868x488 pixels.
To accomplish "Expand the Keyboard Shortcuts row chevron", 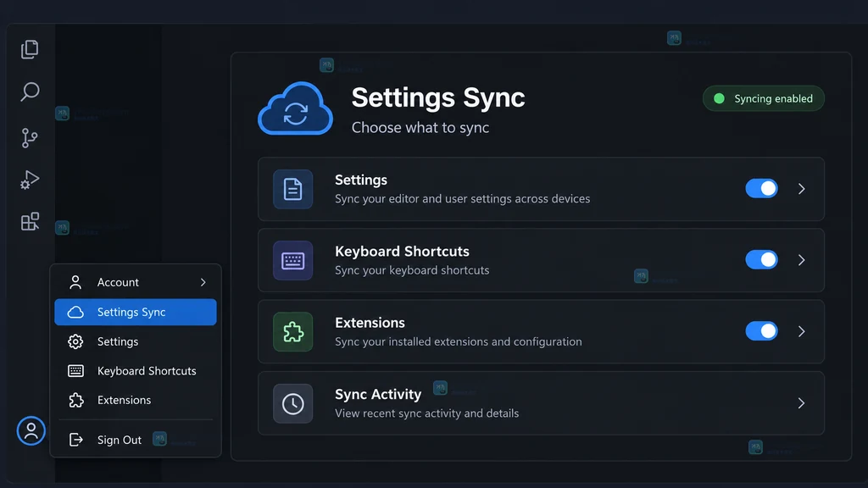I will point(802,260).
